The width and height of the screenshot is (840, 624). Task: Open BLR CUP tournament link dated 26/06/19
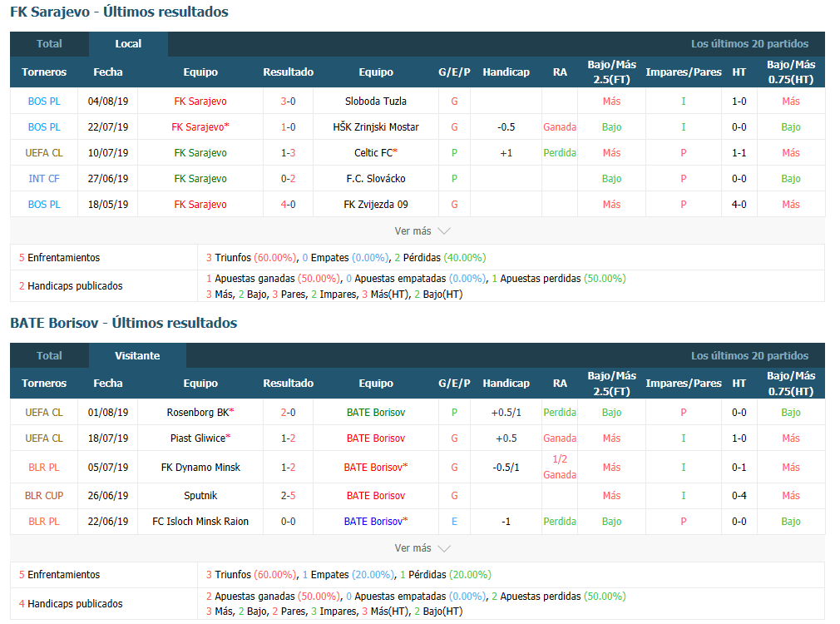point(44,495)
